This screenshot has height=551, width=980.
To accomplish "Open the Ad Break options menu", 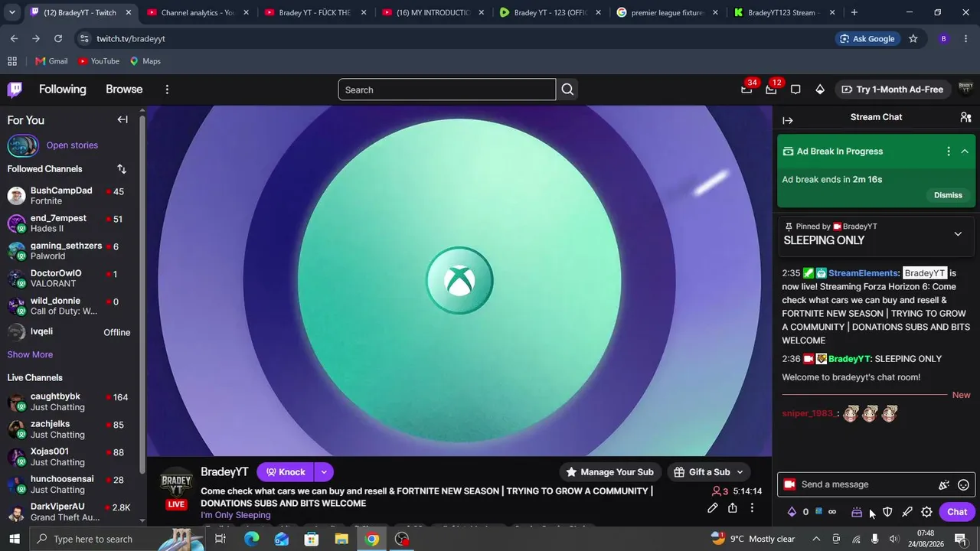I will 949,152.
